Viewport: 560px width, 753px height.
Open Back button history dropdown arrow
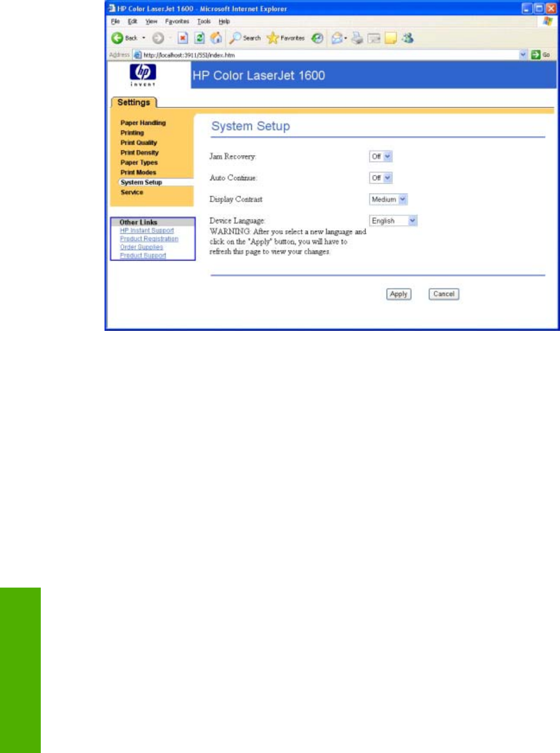[x=144, y=38]
